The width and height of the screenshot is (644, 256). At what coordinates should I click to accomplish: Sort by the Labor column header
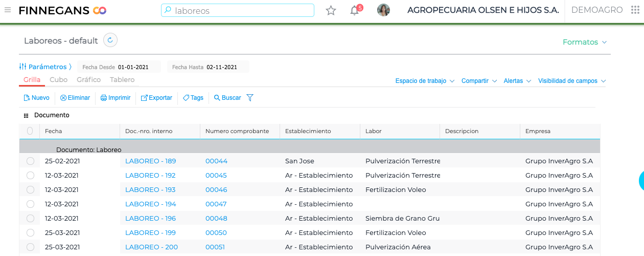coord(400,131)
